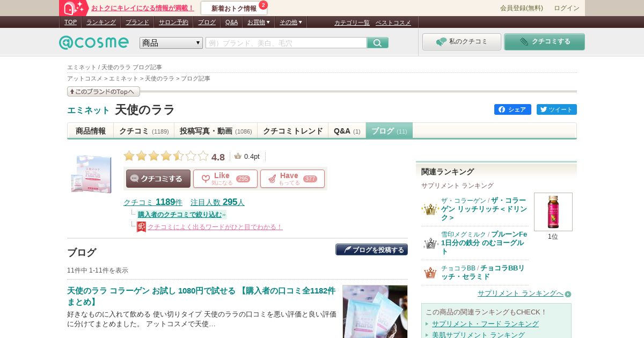Click the Twitter ツイート button
644x338 pixels.
tap(557, 109)
